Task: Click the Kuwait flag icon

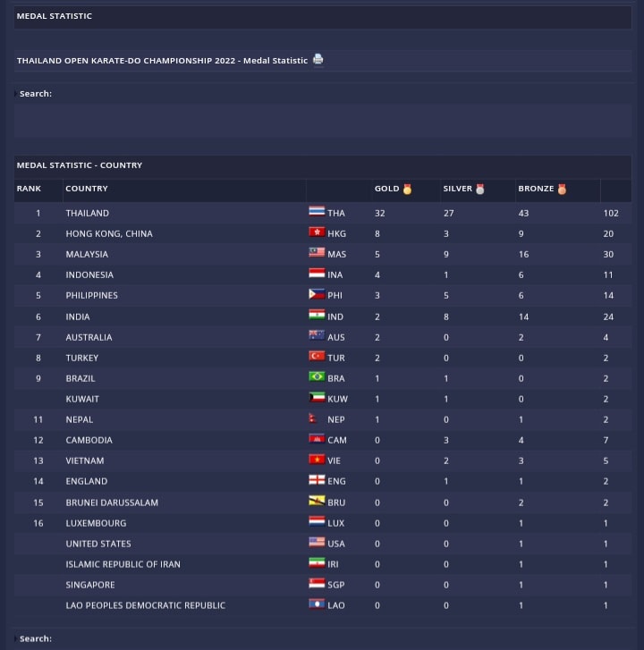Action: [x=317, y=398]
